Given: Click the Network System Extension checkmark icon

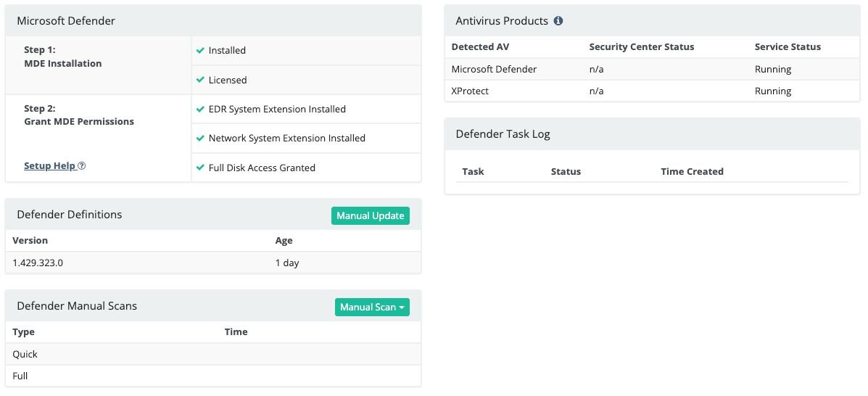Looking at the screenshot, I should click(x=200, y=139).
